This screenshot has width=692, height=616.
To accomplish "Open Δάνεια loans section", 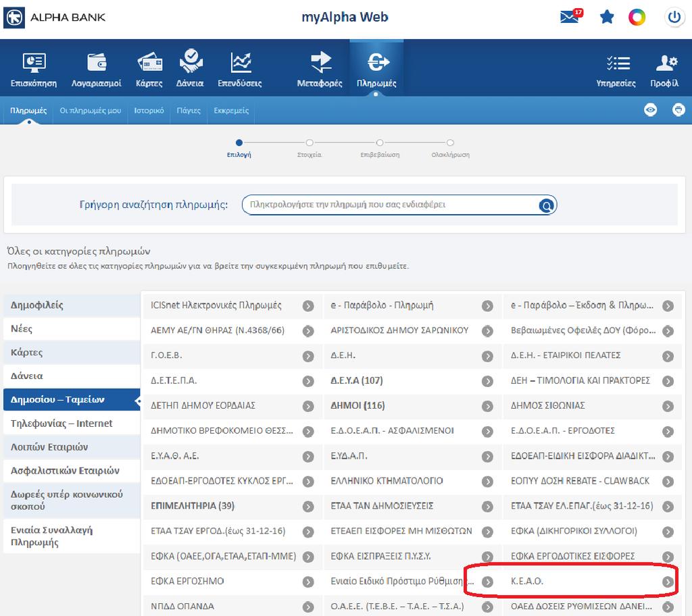I will pos(190,70).
